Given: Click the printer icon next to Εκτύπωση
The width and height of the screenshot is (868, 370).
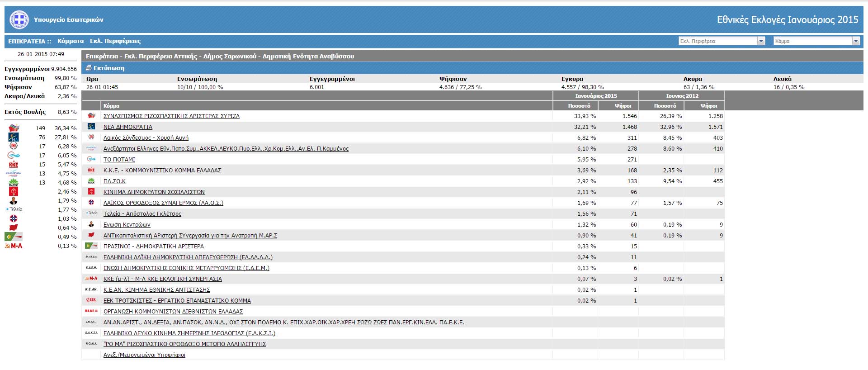Looking at the screenshot, I should click(89, 68).
